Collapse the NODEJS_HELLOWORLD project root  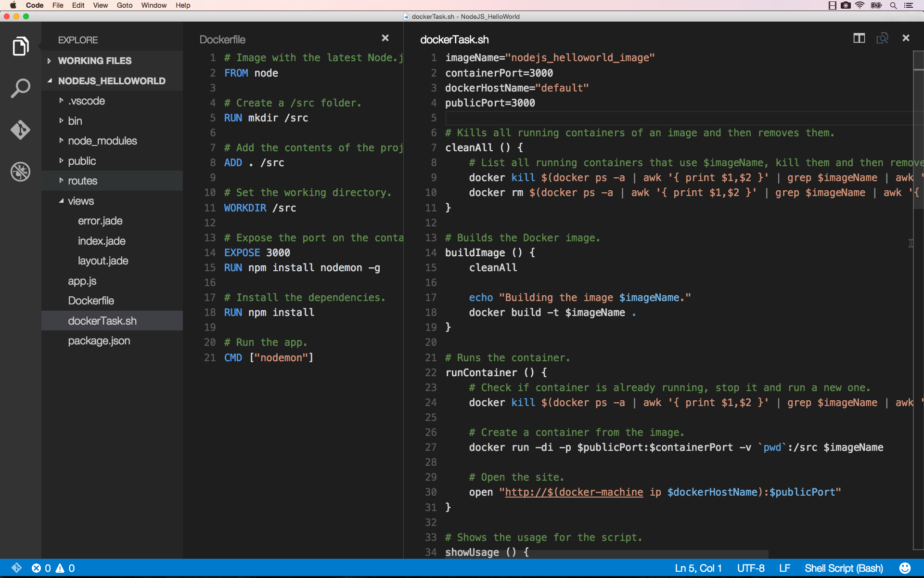pos(112,81)
